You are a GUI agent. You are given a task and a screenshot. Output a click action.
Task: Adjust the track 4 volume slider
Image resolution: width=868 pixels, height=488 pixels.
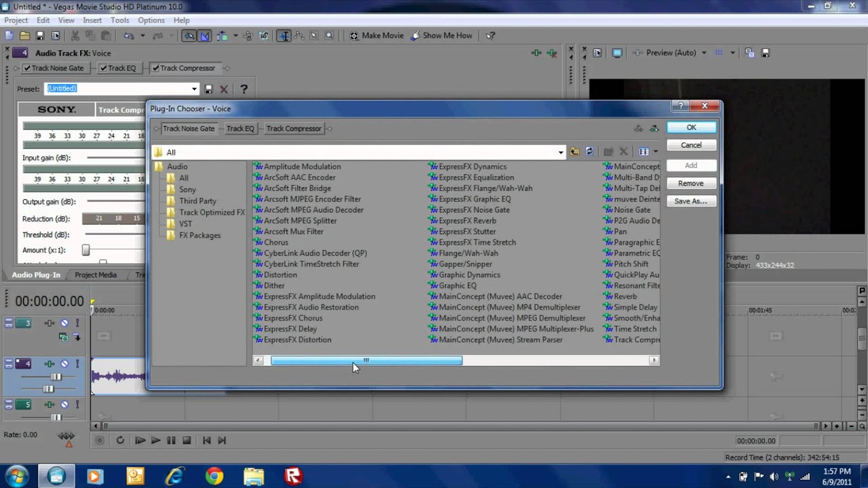click(56, 377)
